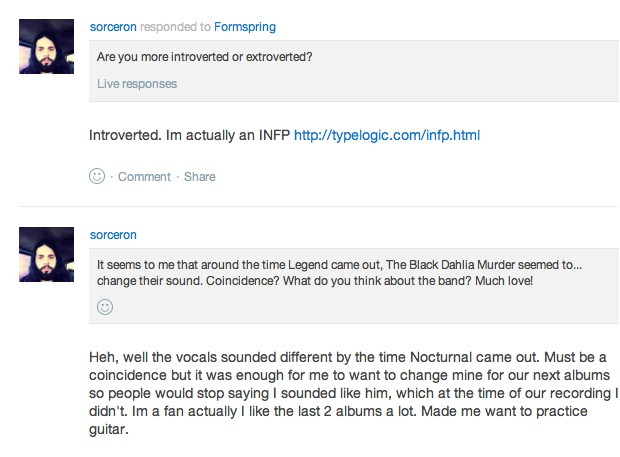Open sorceron link above the Black Dahlia question

click(113, 235)
